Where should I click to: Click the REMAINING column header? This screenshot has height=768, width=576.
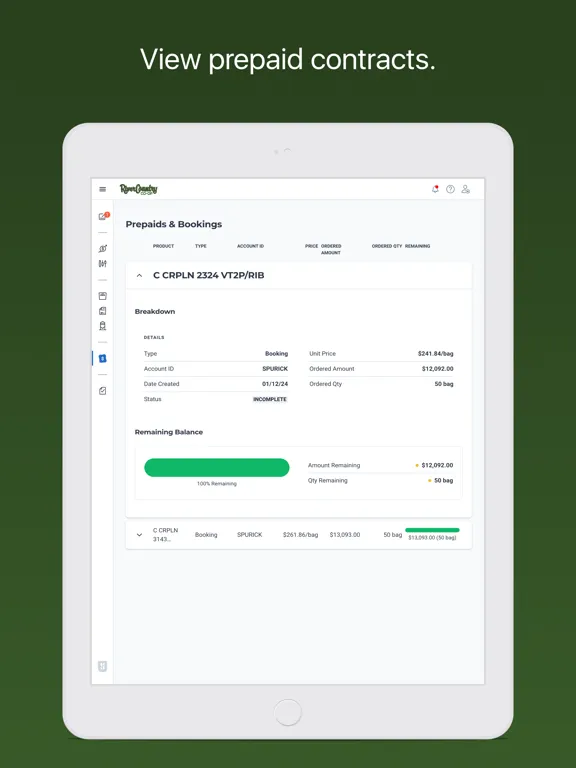[417, 246]
